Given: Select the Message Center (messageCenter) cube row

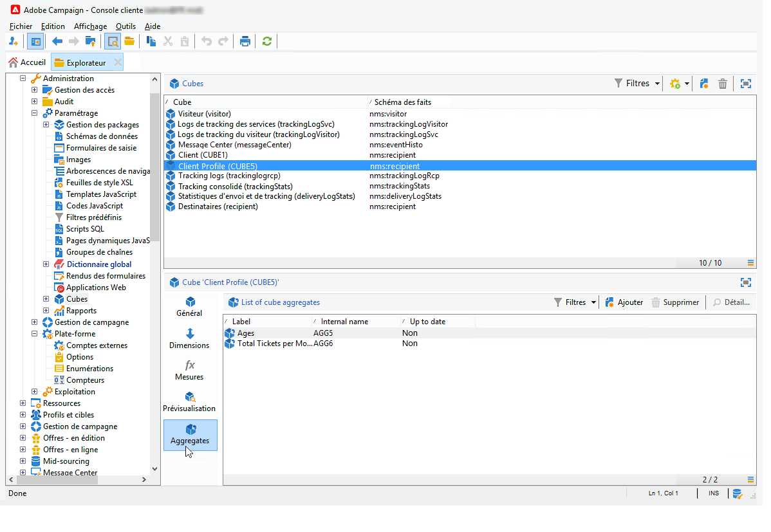Looking at the screenshot, I should click(x=460, y=145).
